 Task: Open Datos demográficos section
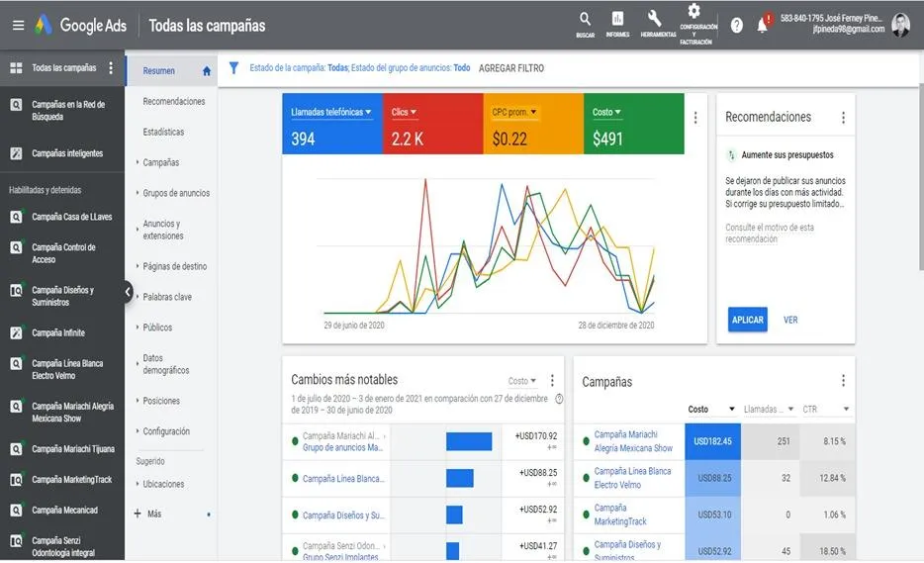pyautogui.click(x=165, y=364)
